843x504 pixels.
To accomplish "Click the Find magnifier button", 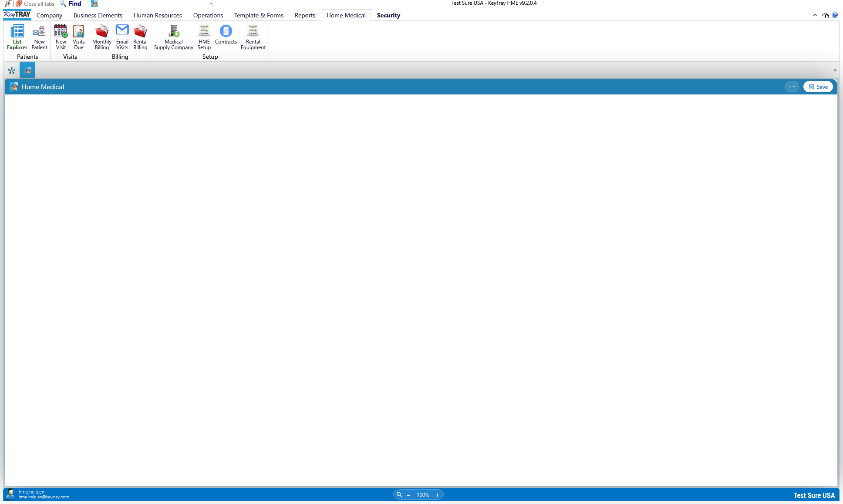I will tap(71, 3).
